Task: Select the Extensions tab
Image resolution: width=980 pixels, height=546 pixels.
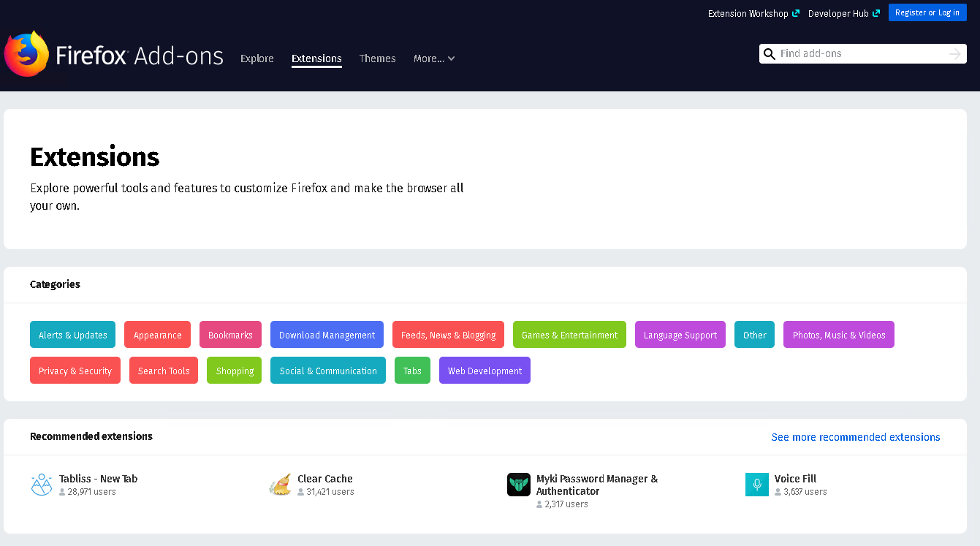Action: (x=316, y=58)
